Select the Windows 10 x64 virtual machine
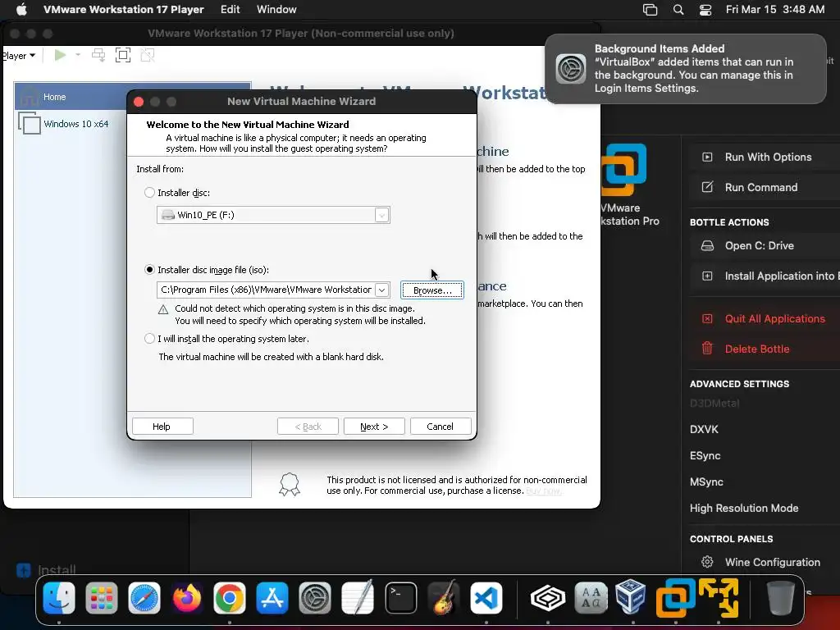Viewport: 840px width, 630px height. tap(76, 124)
